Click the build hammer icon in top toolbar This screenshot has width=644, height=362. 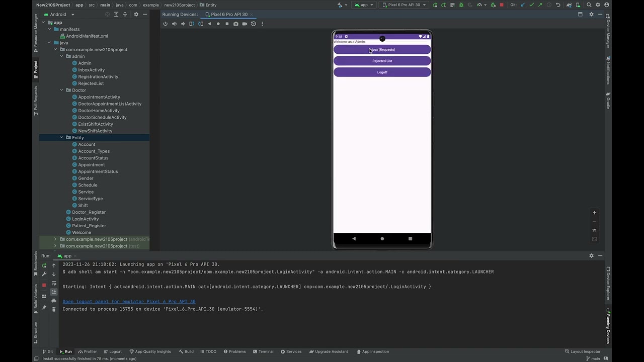point(340,5)
